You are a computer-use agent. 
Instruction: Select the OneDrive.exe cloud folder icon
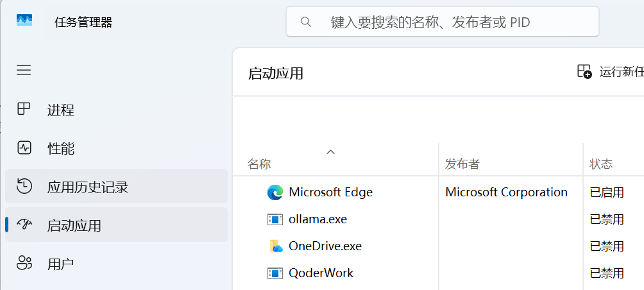[276, 246]
